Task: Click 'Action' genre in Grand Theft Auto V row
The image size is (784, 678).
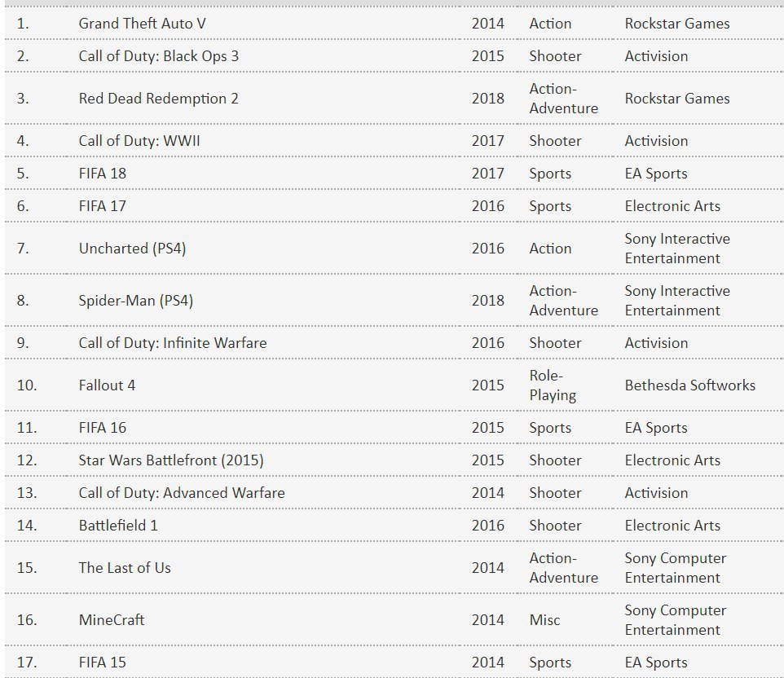Action: pyautogui.click(x=550, y=24)
